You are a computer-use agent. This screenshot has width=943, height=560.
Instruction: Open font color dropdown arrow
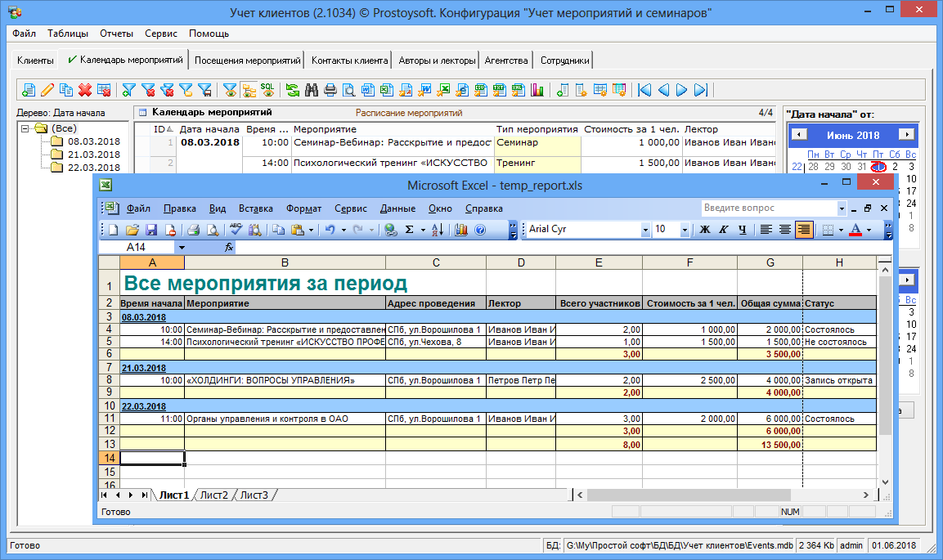(869, 230)
